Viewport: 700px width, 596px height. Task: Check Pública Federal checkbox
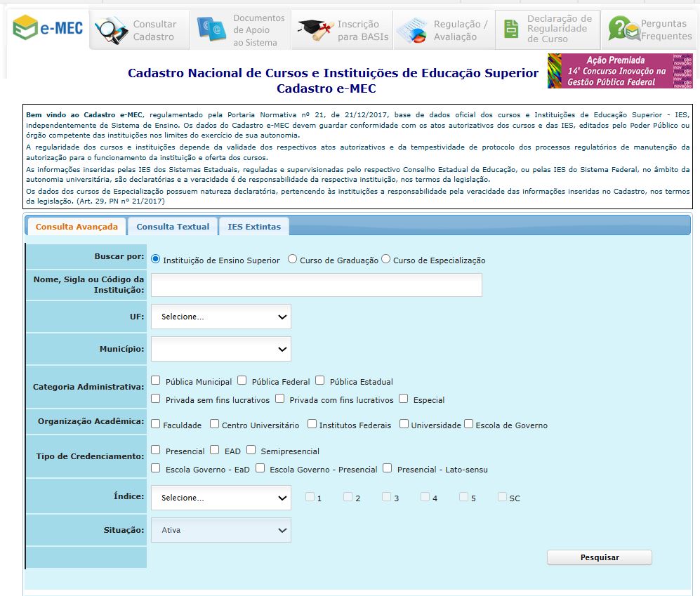click(242, 380)
